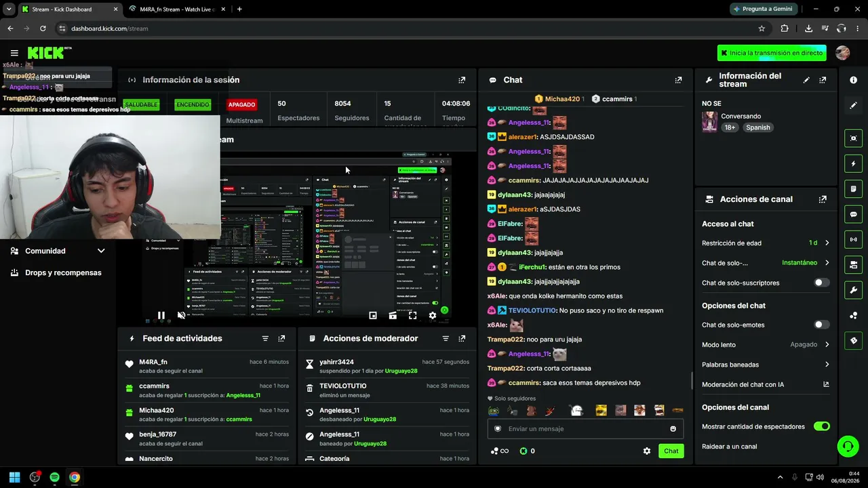The width and height of the screenshot is (868, 488).
Task: Open Spotify from the taskbar
Action: click(55, 477)
